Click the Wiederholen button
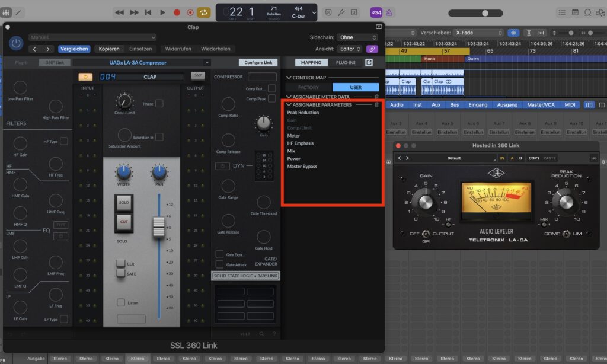 (216, 49)
